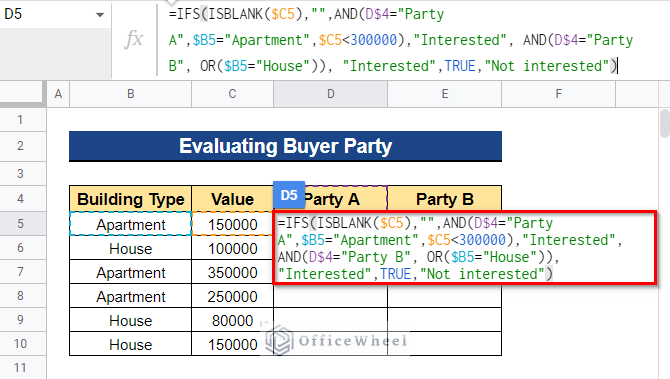
Task: Click the 'Evaluating Buyer Party' title cell
Action: [x=285, y=146]
